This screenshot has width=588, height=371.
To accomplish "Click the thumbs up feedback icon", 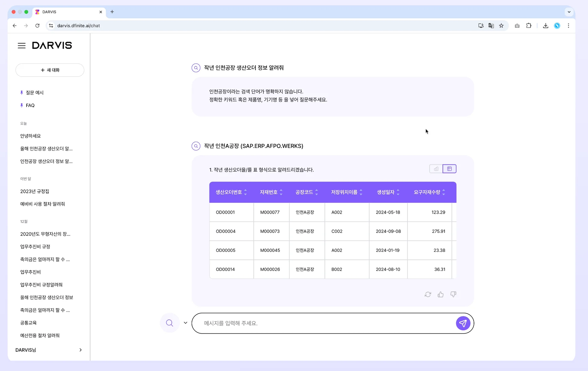I will (x=440, y=294).
